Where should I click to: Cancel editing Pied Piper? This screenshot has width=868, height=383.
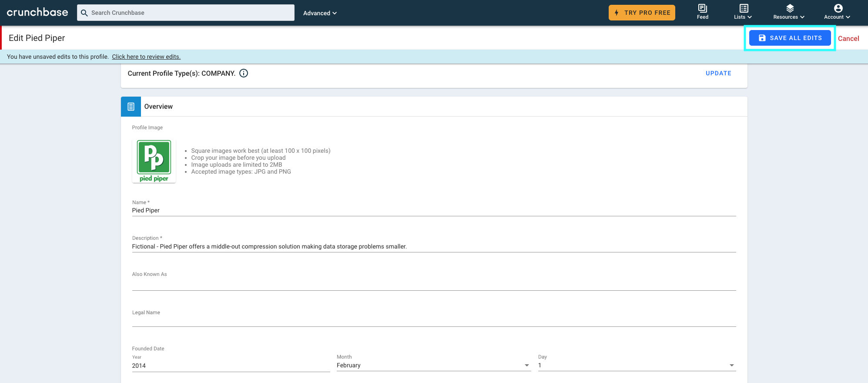point(848,38)
